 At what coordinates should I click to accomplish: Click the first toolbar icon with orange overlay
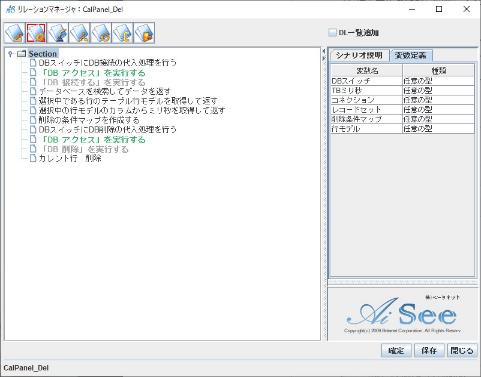click(15, 33)
